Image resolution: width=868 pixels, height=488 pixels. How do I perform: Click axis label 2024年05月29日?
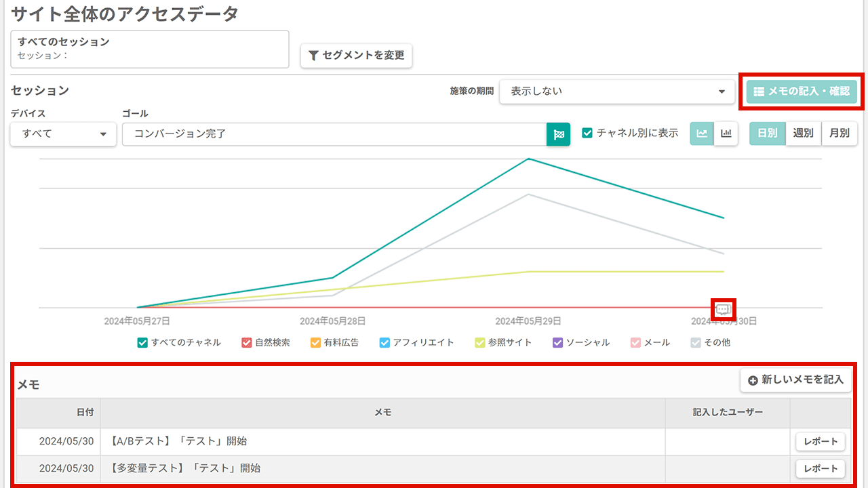coord(528,321)
